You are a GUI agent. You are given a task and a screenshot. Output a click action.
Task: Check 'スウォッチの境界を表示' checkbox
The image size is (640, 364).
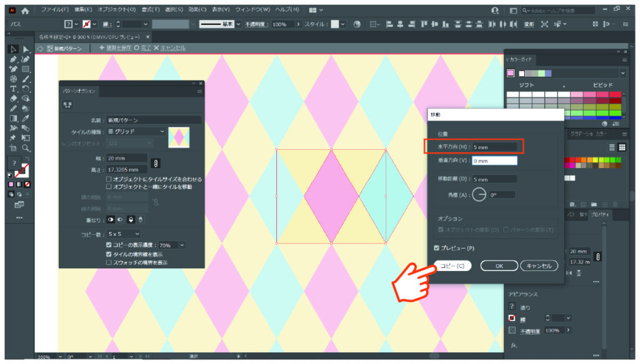[x=109, y=262]
